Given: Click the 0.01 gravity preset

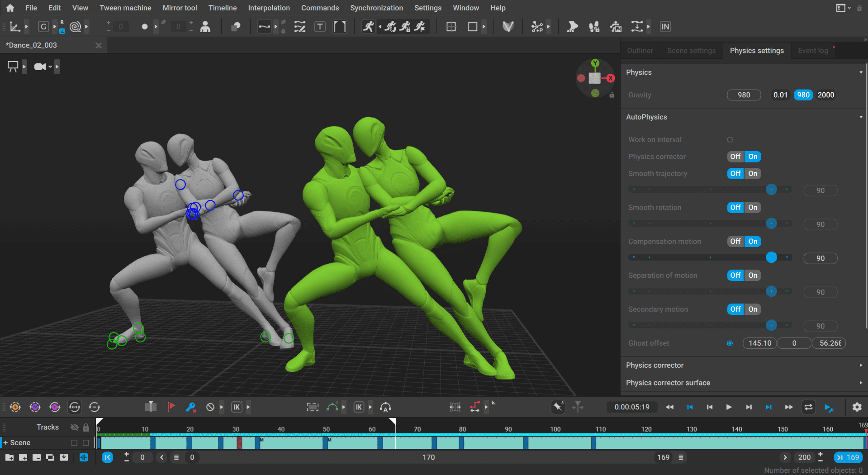Looking at the screenshot, I should click(780, 95).
